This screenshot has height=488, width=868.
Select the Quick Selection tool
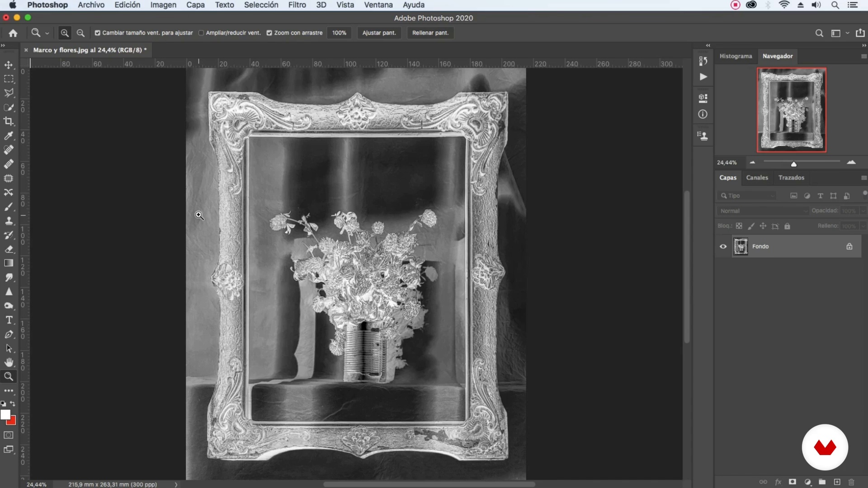9,107
